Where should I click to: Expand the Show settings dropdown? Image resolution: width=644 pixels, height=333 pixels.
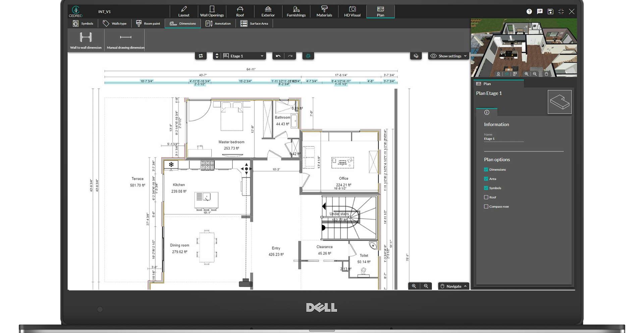tap(449, 56)
